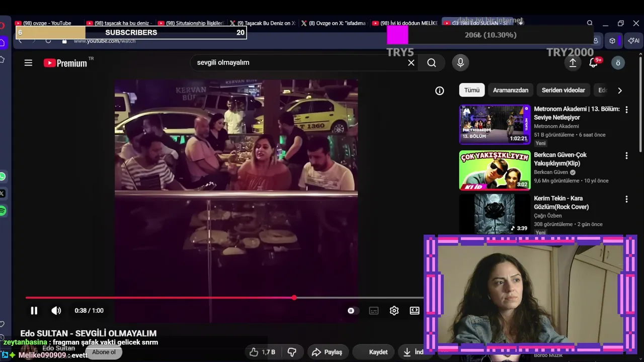
Task: Open Spotify in the browser sidebar
Action: pyautogui.click(x=3, y=211)
